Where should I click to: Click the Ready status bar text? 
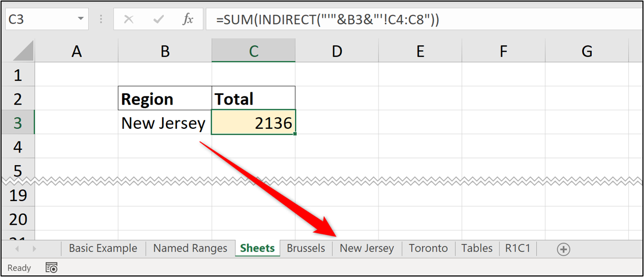(x=20, y=268)
